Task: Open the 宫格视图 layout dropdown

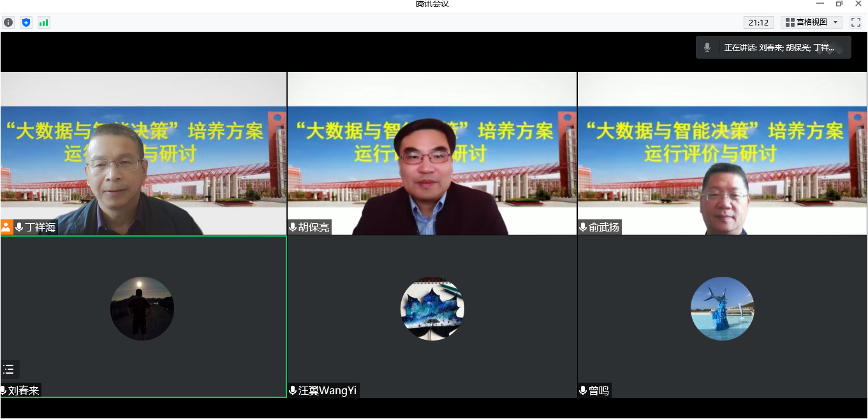Action: point(811,22)
